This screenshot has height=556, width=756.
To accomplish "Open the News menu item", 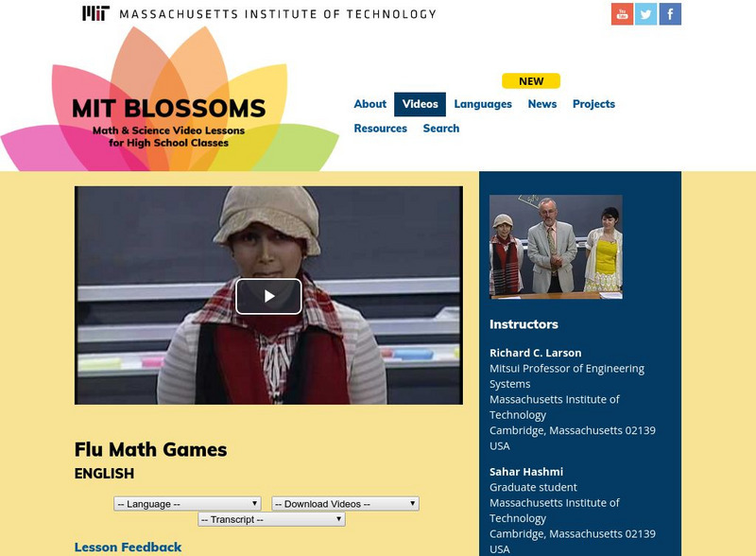I will click(541, 104).
